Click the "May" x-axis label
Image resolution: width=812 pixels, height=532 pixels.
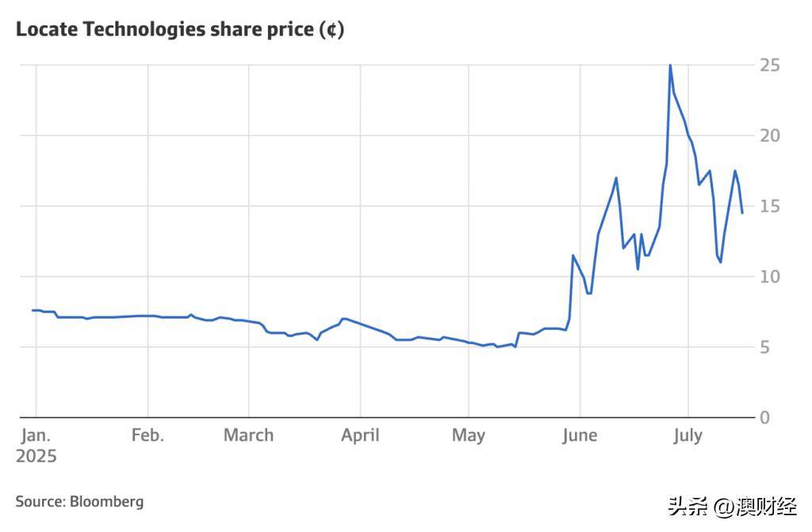coord(468,435)
